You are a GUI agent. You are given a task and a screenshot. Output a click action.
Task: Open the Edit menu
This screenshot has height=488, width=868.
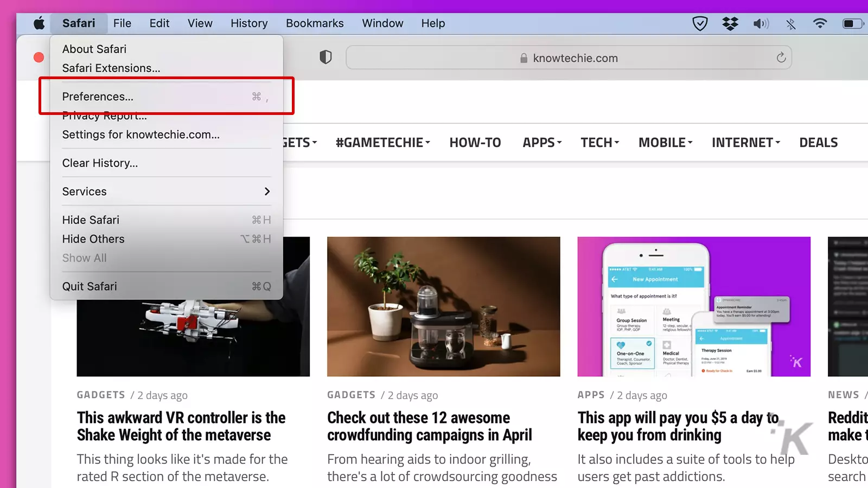[159, 23]
